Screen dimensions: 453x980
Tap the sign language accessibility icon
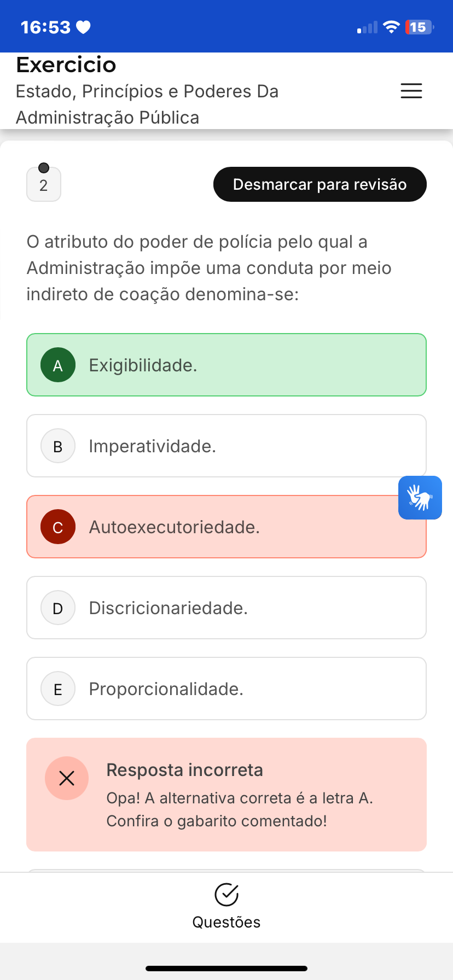click(420, 498)
